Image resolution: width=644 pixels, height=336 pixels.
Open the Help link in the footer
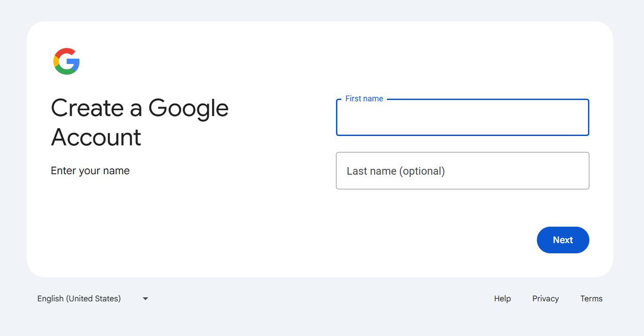point(502,299)
